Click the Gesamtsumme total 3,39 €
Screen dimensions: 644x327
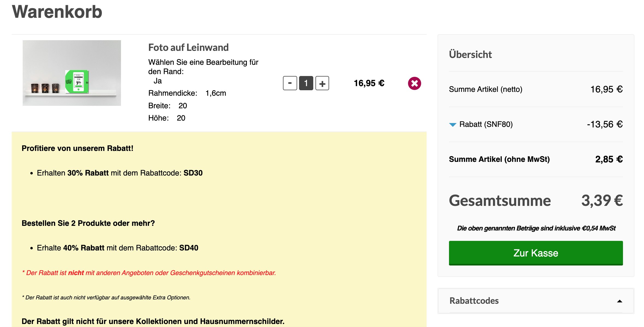[x=602, y=200]
